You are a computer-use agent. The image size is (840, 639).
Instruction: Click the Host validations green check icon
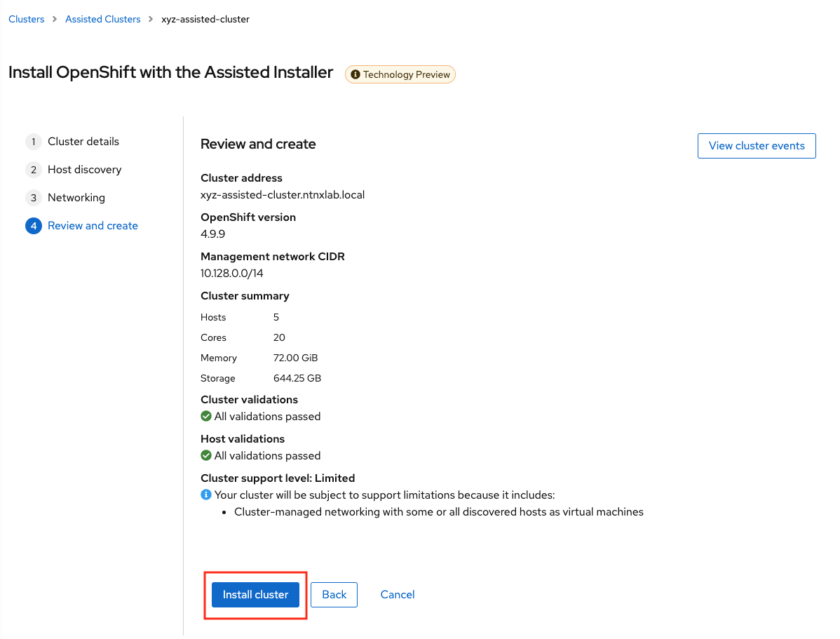coord(206,455)
